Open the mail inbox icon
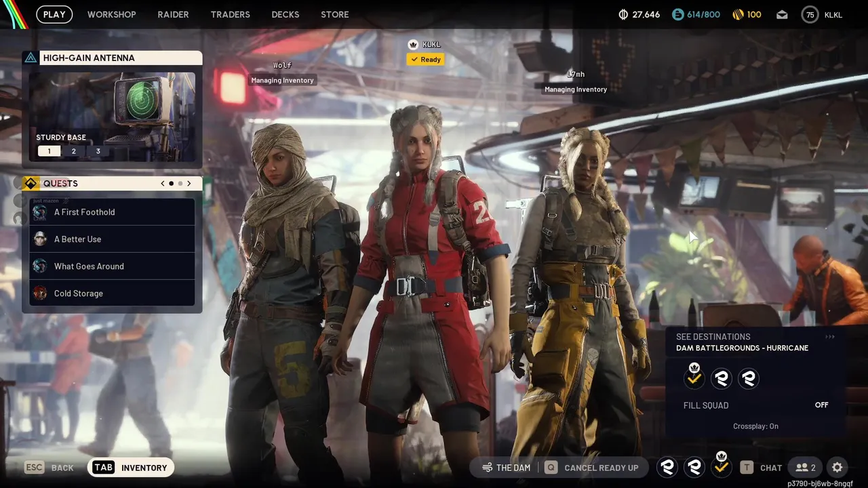 coord(782,15)
